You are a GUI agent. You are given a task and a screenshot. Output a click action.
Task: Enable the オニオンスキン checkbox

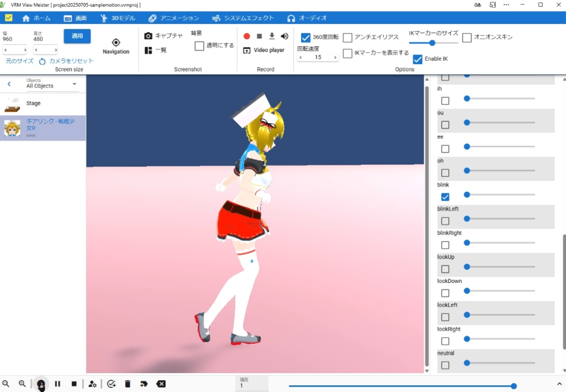(x=467, y=38)
